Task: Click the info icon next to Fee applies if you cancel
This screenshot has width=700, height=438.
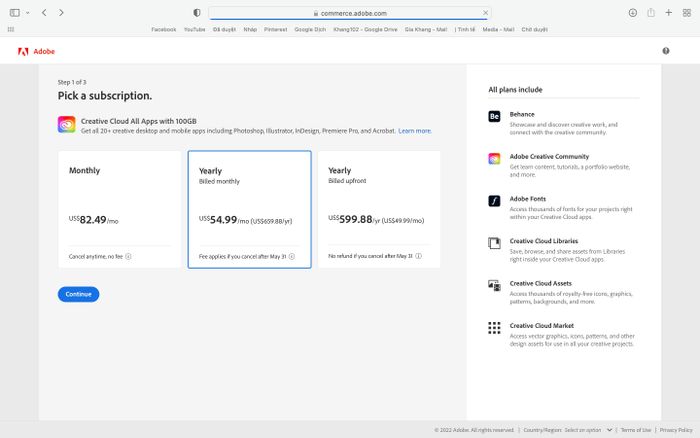Action: coord(292,256)
